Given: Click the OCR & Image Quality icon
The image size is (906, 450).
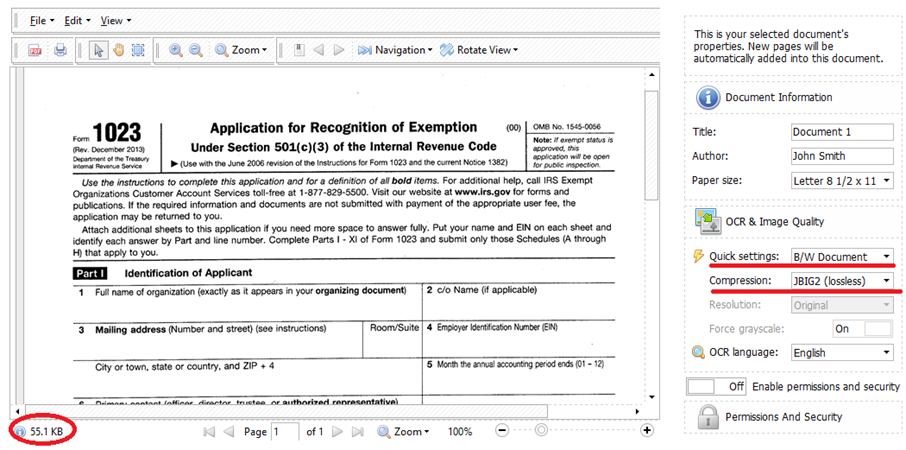Looking at the screenshot, I should point(707,221).
